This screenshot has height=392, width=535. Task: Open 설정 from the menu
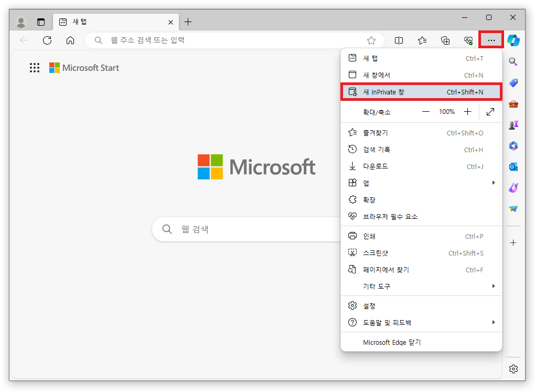[421, 305]
